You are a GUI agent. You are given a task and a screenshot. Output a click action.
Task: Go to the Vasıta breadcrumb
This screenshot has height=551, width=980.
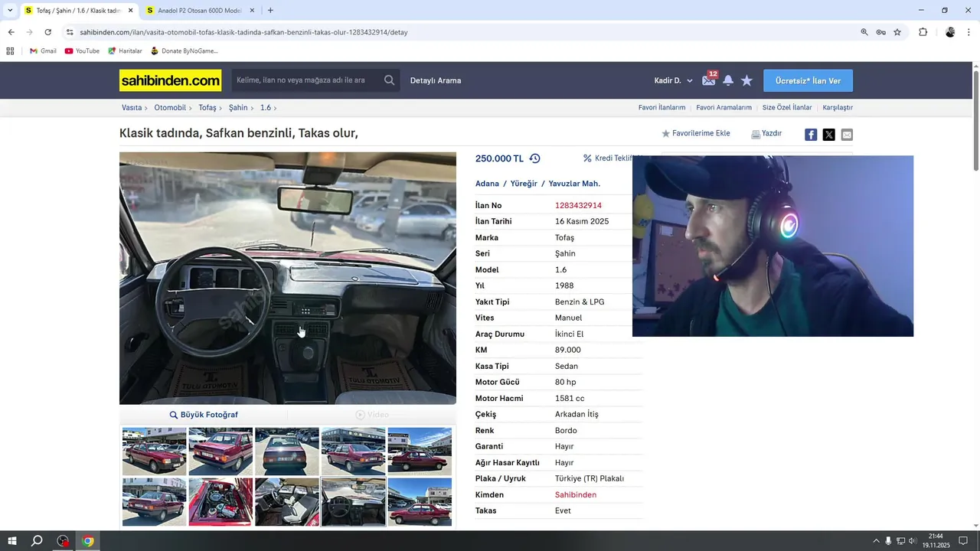point(132,108)
